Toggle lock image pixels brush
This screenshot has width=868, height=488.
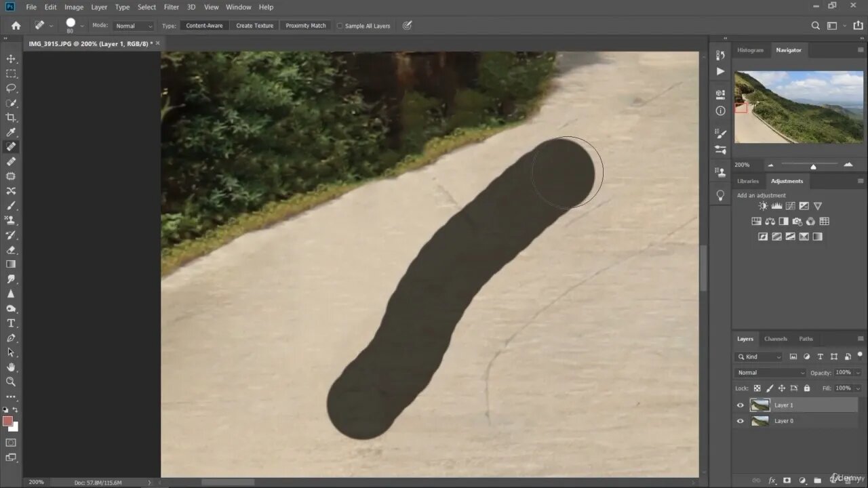point(770,388)
